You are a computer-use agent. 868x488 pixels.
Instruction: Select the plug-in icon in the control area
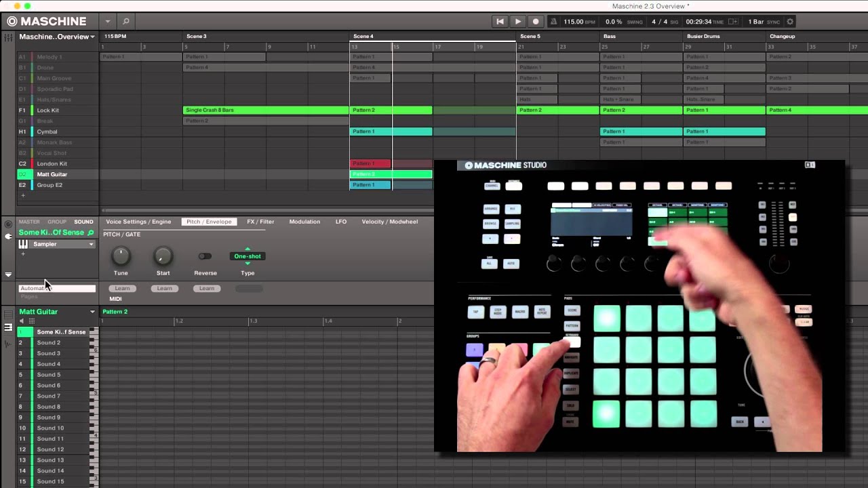9,236
